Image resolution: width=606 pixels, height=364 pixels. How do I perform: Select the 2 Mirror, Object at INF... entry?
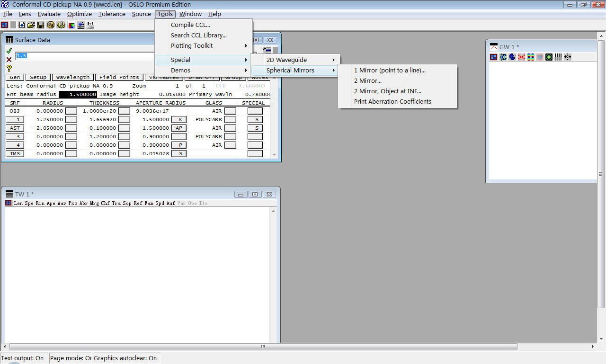point(398,91)
